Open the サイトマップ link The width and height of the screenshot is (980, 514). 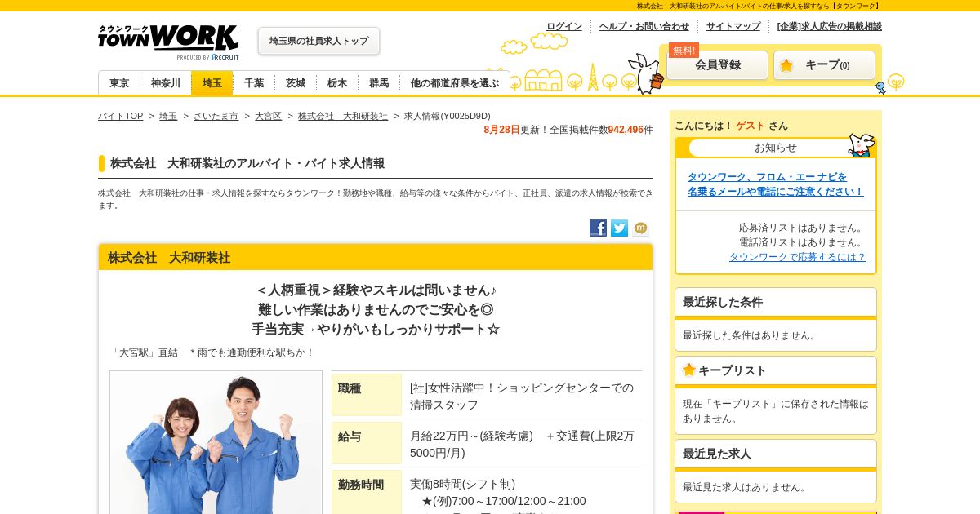[733, 26]
